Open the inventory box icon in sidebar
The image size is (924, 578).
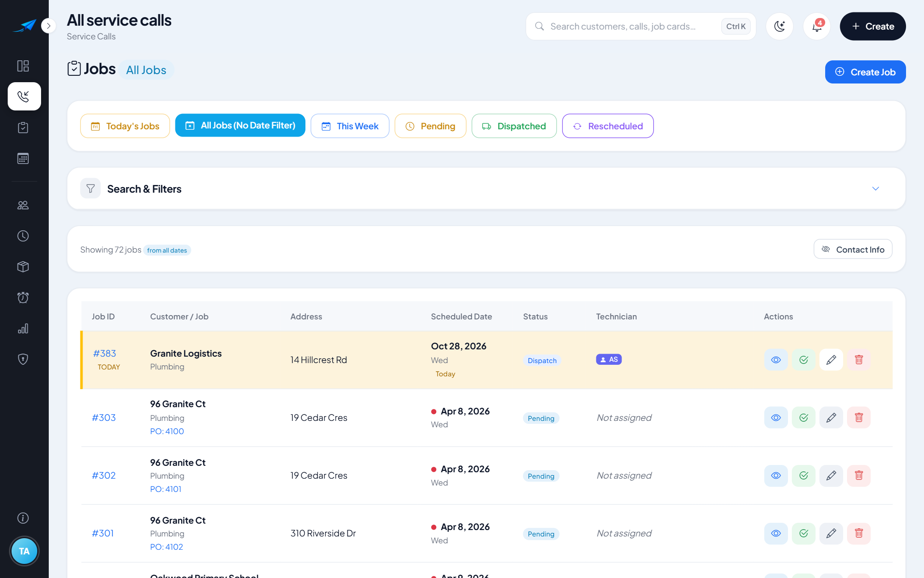tap(23, 267)
